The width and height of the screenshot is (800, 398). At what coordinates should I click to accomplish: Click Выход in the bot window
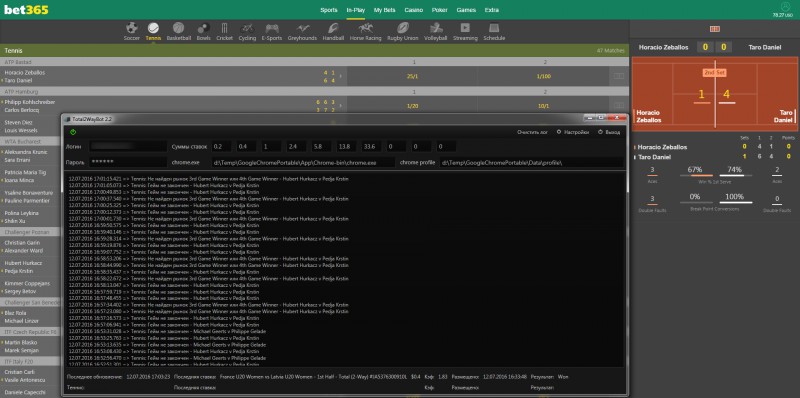click(609, 132)
